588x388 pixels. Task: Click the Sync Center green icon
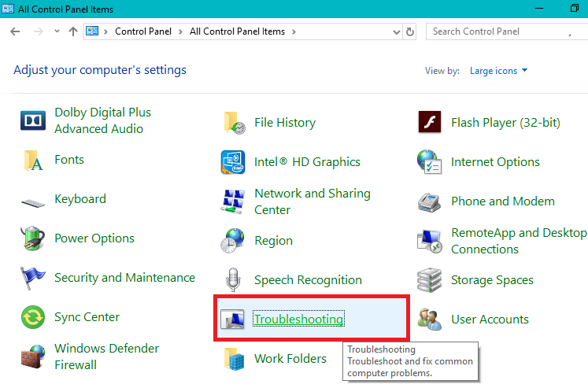(x=33, y=318)
